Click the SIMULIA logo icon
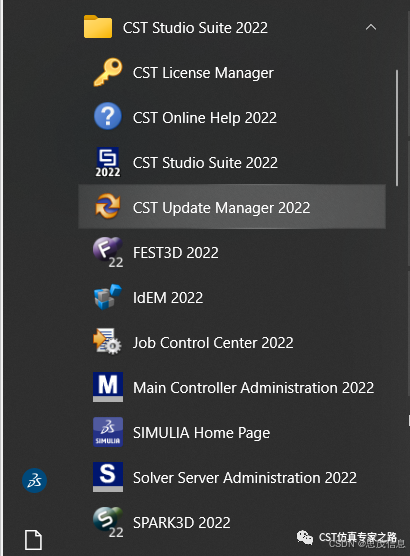Viewport: 410px width, 556px height. tap(108, 432)
